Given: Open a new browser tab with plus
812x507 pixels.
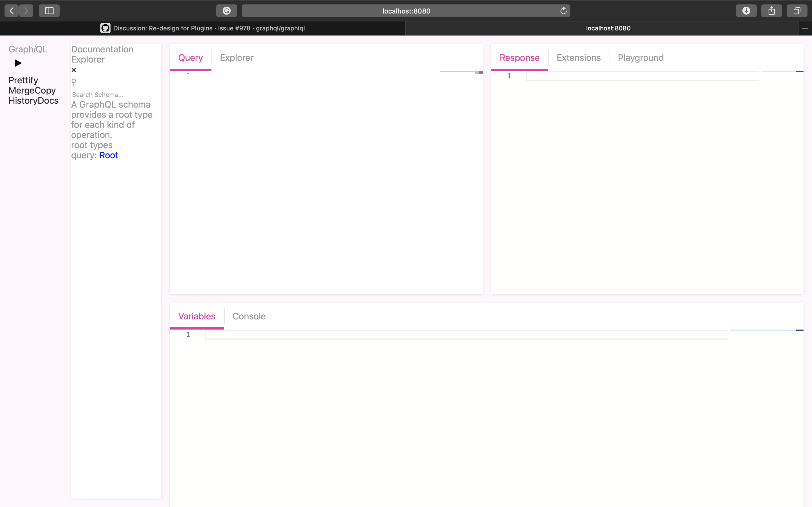Looking at the screenshot, I should 805,28.
